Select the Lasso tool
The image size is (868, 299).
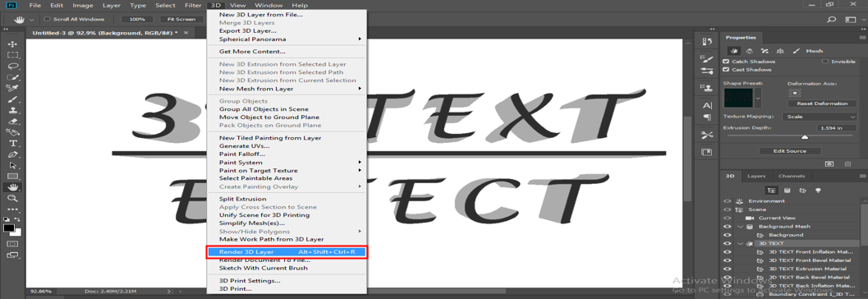point(13,66)
